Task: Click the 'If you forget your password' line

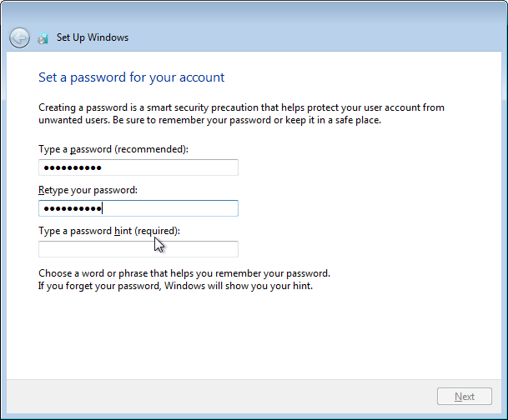Action: pyautogui.click(x=175, y=286)
